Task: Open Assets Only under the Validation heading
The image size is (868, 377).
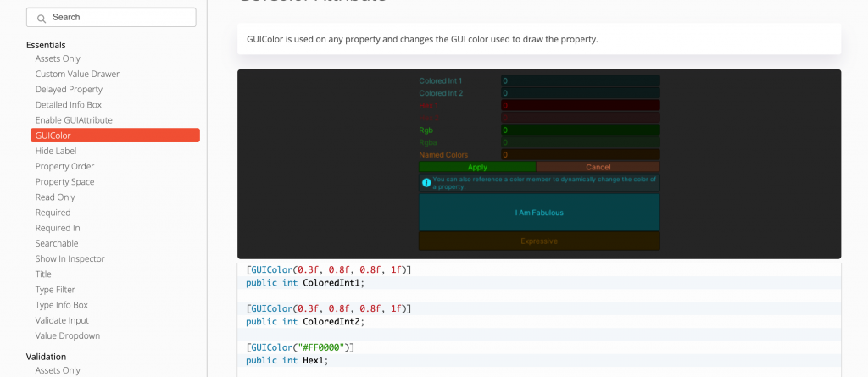Action: [x=58, y=370]
